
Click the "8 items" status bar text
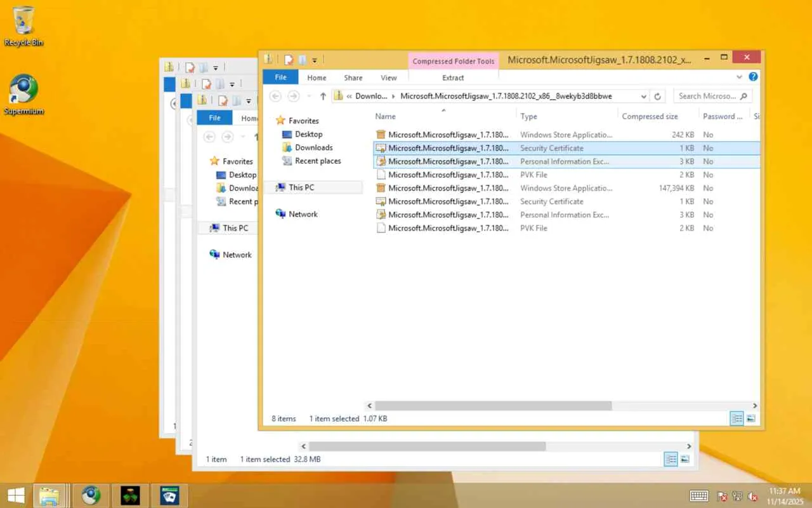pos(284,418)
